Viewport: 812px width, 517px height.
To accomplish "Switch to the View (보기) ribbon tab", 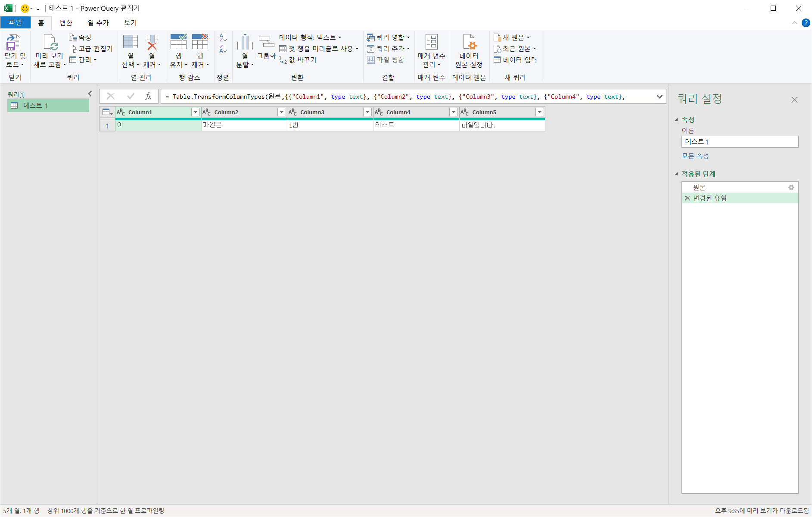I will 131,23.
